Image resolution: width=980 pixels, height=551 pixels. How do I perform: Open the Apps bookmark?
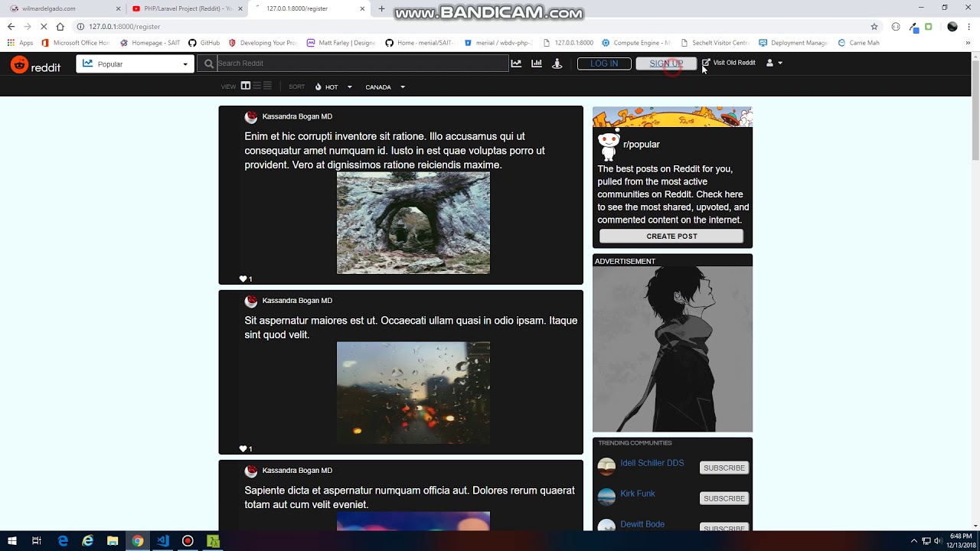point(21,43)
